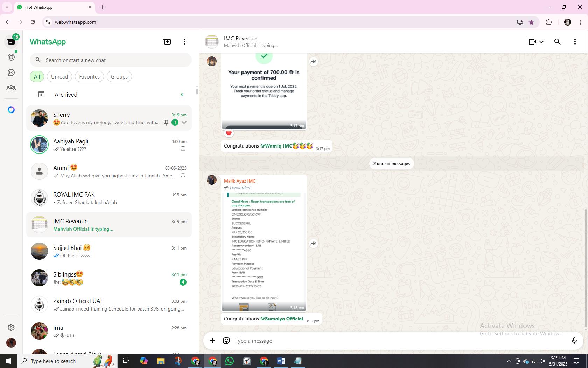Open WhatsApp Settings gear icon
This screenshot has height=368, width=588.
11,327
